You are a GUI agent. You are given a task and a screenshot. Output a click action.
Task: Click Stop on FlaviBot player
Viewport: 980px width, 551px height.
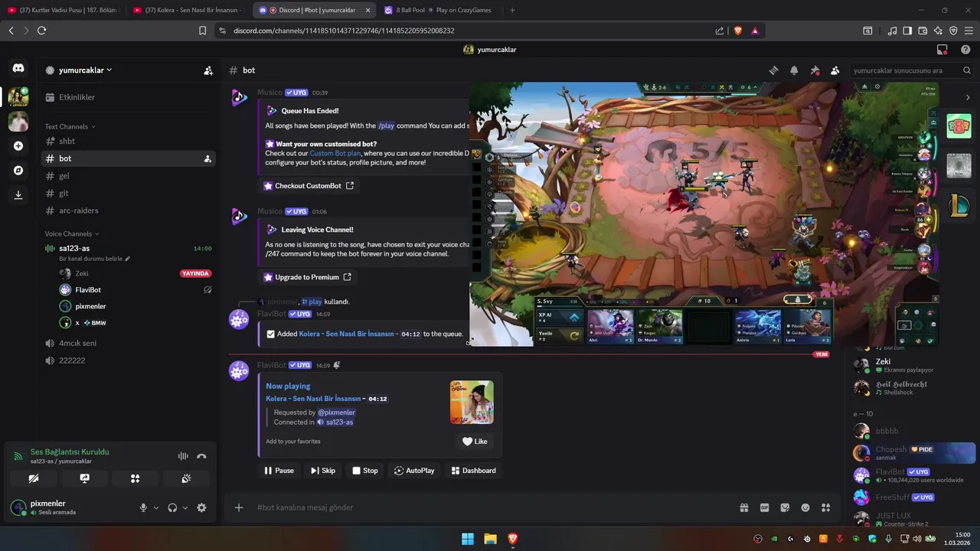coord(364,471)
